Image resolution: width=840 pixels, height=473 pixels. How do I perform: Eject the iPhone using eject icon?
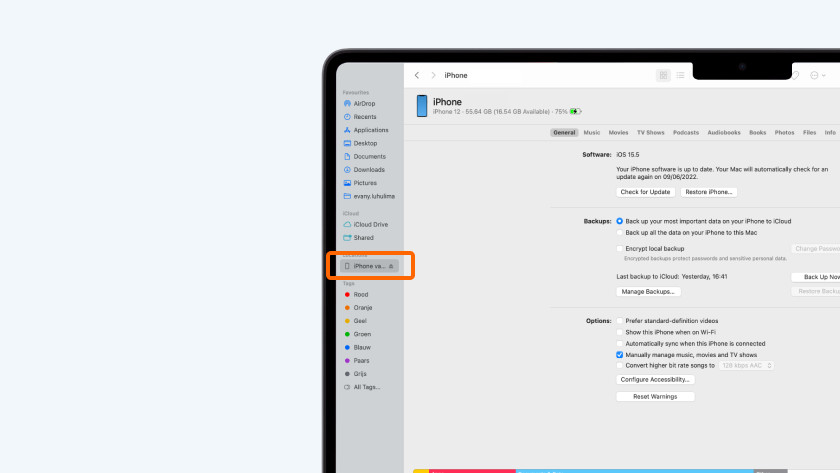pos(391,266)
